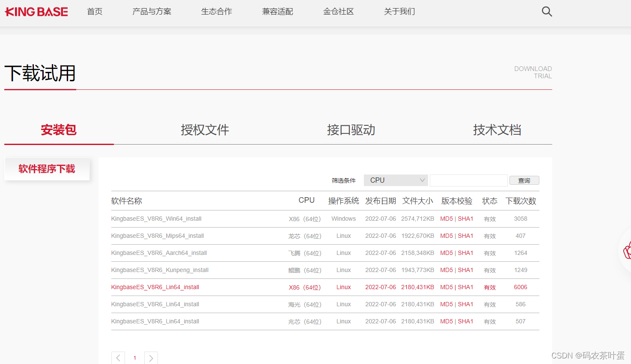Go to previous page arrow
The height and width of the screenshot is (364, 631).
[118, 358]
